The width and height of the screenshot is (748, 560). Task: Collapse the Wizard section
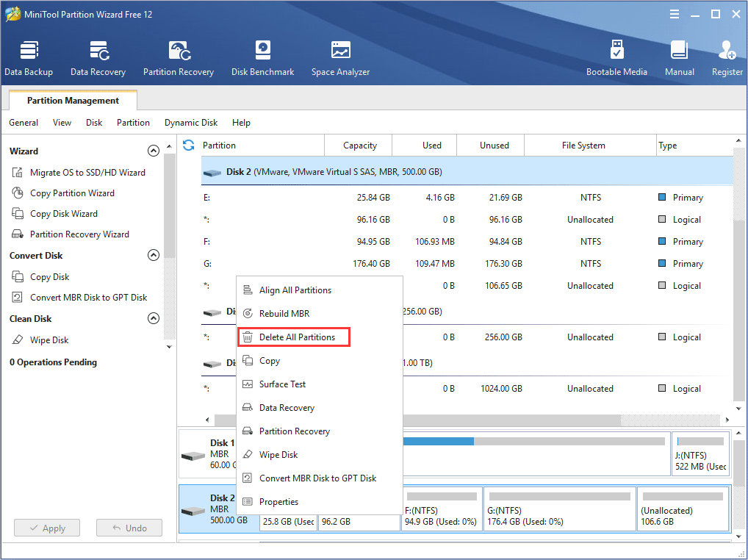click(153, 151)
